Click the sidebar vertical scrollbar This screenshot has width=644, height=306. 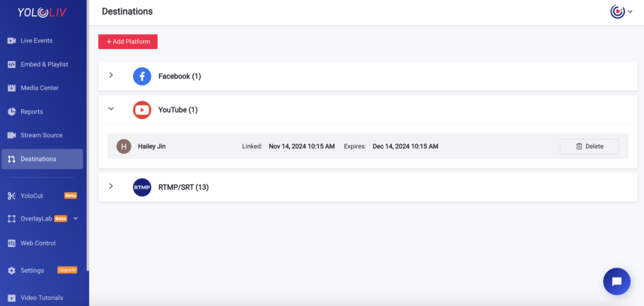(x=87, y=135)
